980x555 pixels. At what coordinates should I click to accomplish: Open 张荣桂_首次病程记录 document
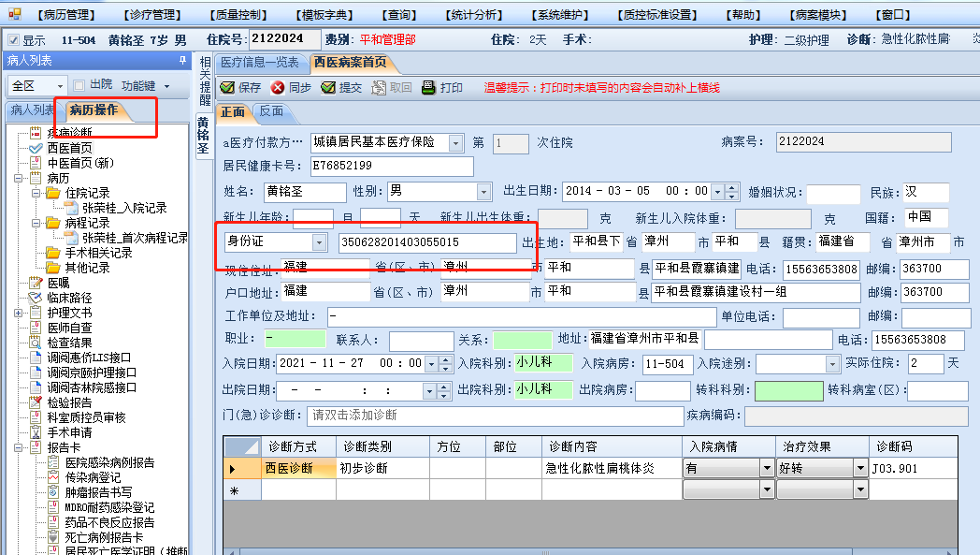[x=135, y=238]
